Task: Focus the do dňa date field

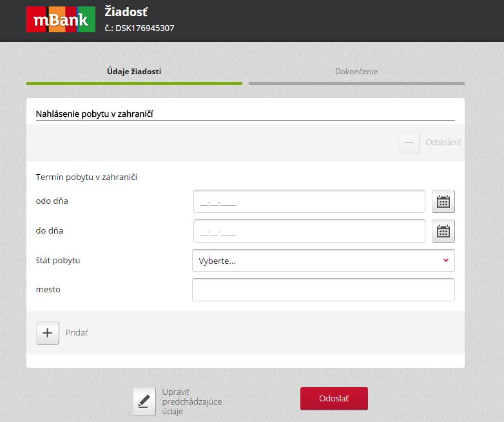Action: (309, 231)
